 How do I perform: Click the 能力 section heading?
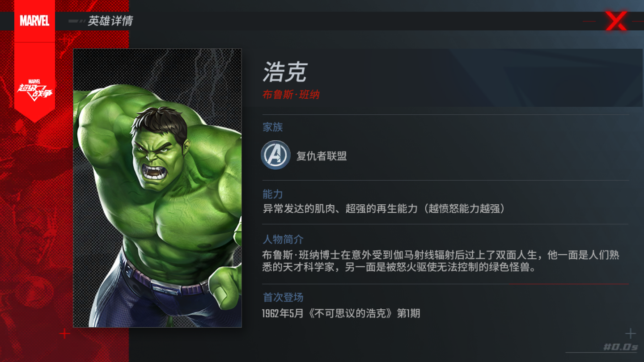273,194
